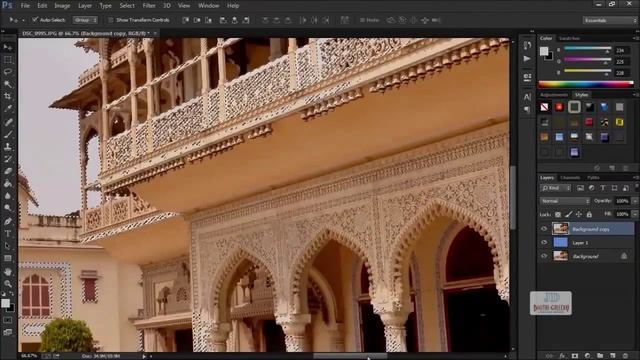
Task: Toggle lock image pixels brush icon
Action: [x=569, y=214]
